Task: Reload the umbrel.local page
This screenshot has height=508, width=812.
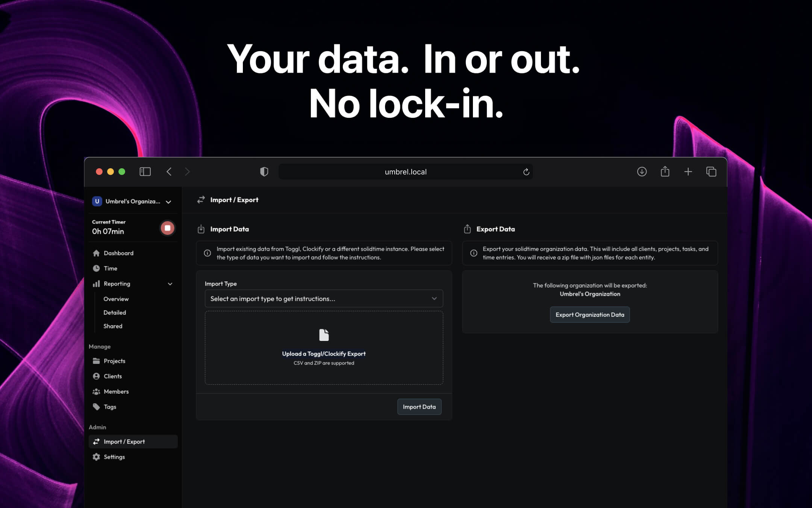Action: pyautogui.click(x=526, y=172)
